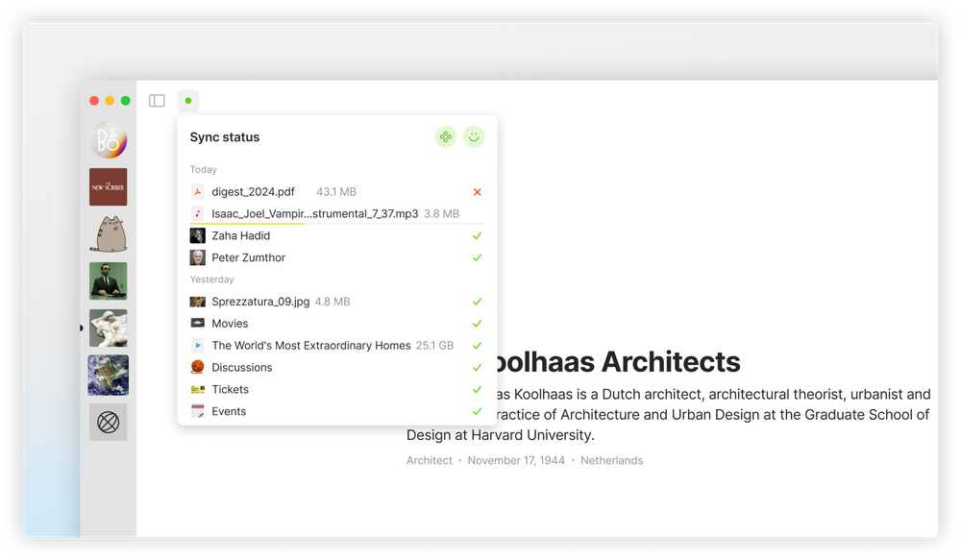Screen dimensions: 961x560
Task: Click the green checkmark for Zaha Hadid
Action: click(477, 236)
